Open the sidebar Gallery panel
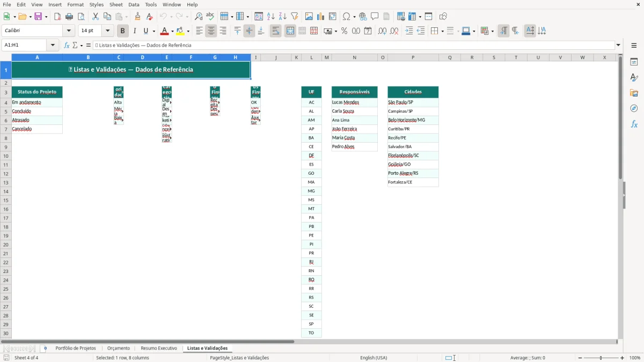The width and height of the screenshot is (644, 362). coord(634,93)
